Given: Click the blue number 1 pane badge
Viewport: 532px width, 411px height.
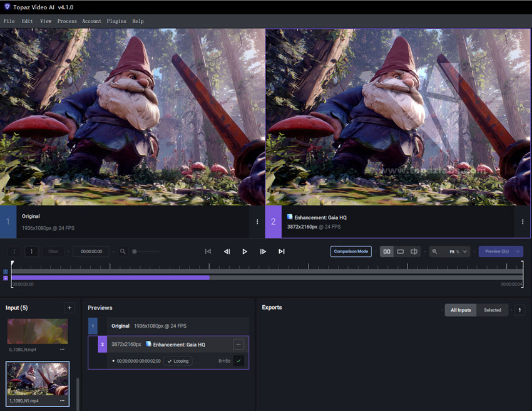Looking at the screenshot, I should tap(8, 222).
